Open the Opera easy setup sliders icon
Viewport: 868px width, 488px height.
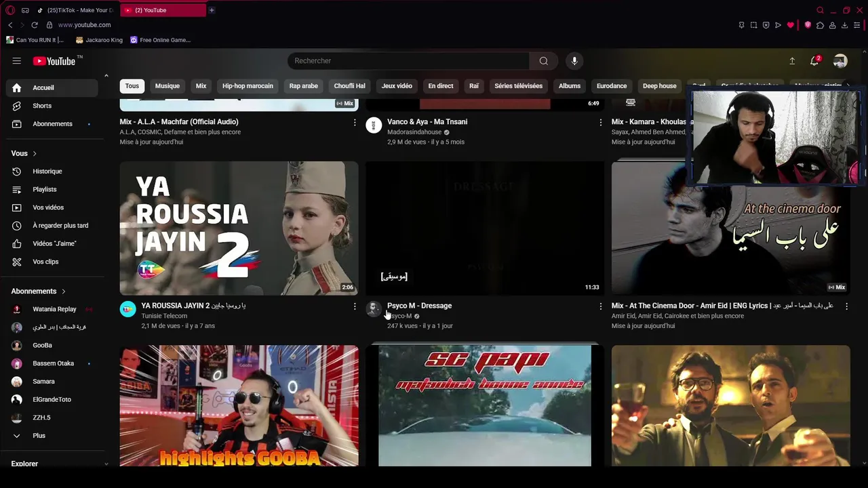[857, 25]
